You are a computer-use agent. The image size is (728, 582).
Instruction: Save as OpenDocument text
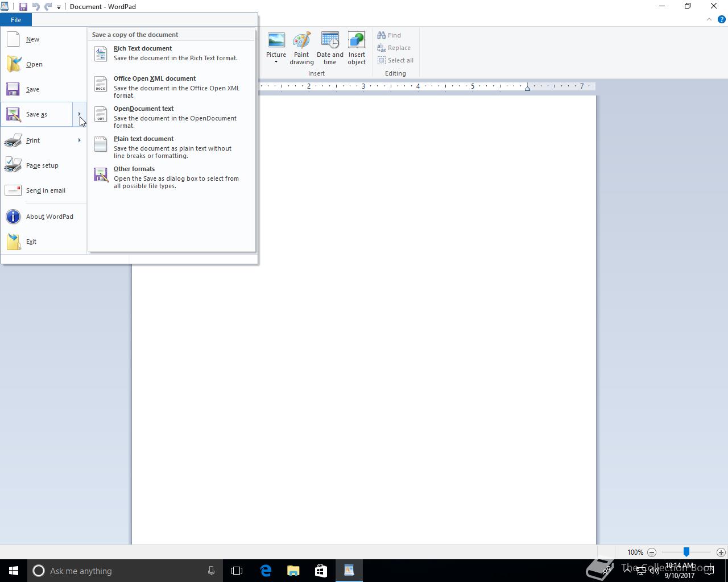[x=172, y=117]
